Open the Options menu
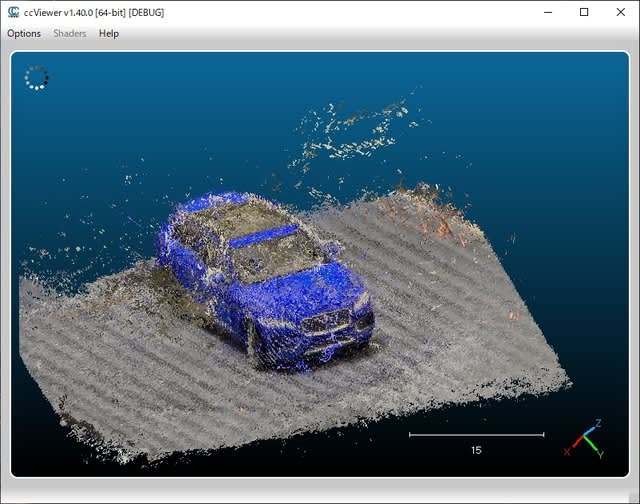Viewport: 640px width, 504px height. (x=24, y=33)
